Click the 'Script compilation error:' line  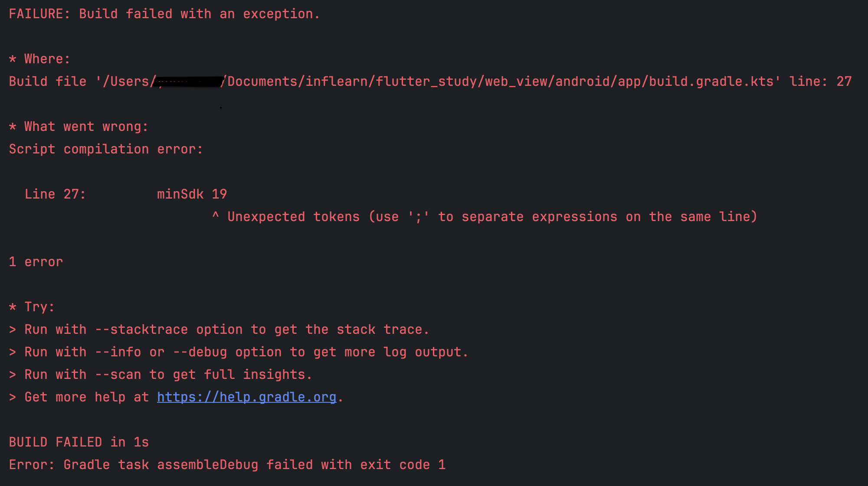pyautogui.click(x=106, y=149)
